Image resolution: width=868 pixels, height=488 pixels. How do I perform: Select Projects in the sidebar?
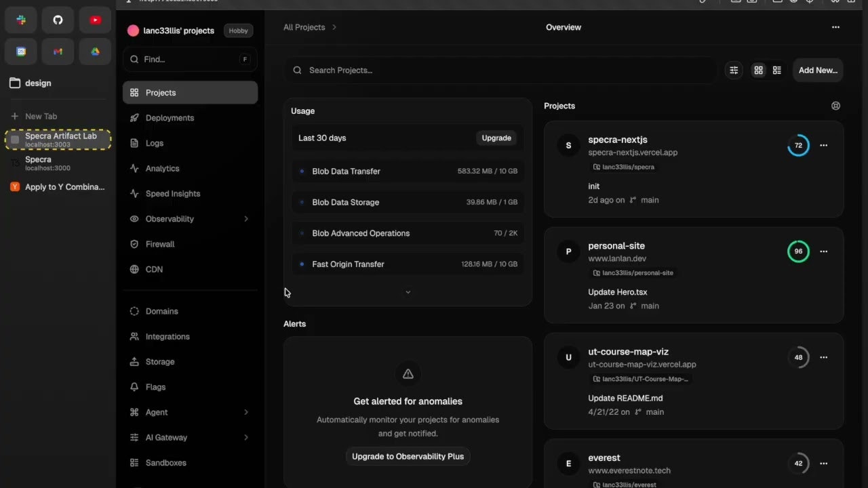click(190, 93)
